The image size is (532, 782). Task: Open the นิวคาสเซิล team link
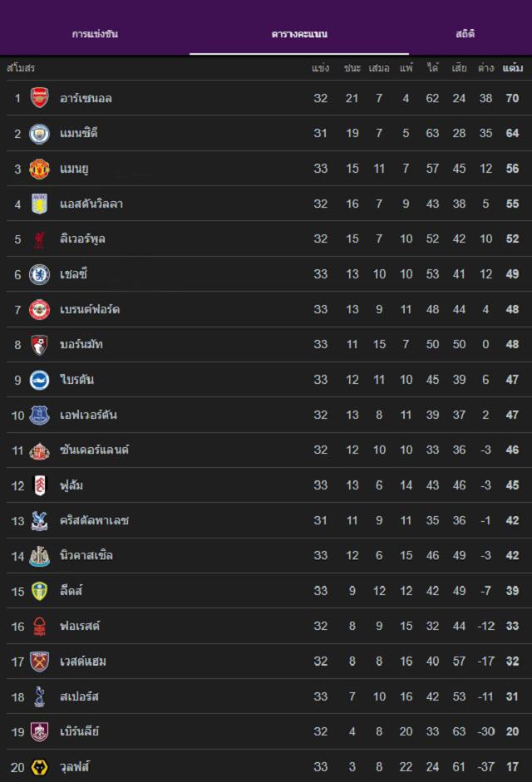coord(86,555)
